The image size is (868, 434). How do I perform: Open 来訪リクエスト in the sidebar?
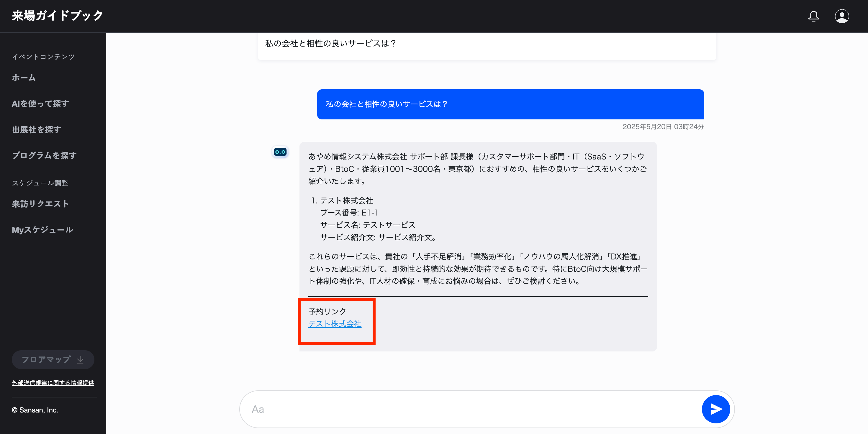[40, 204]
